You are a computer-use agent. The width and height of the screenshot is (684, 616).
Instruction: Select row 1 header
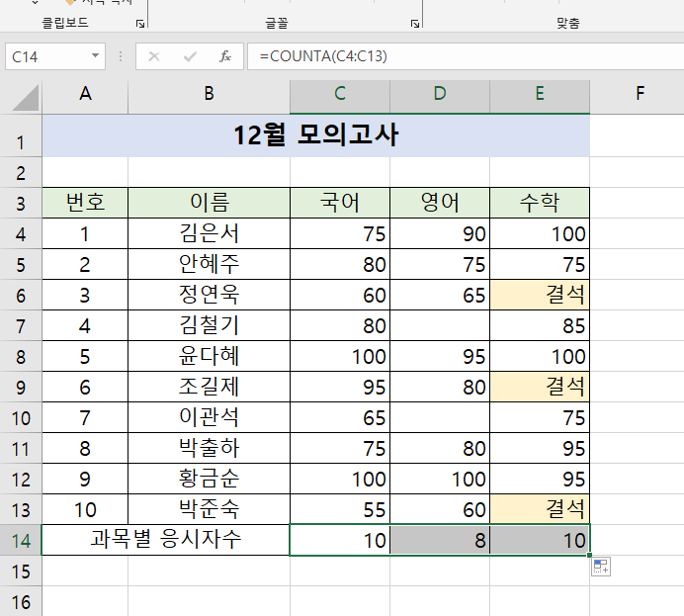coord(21,135)
